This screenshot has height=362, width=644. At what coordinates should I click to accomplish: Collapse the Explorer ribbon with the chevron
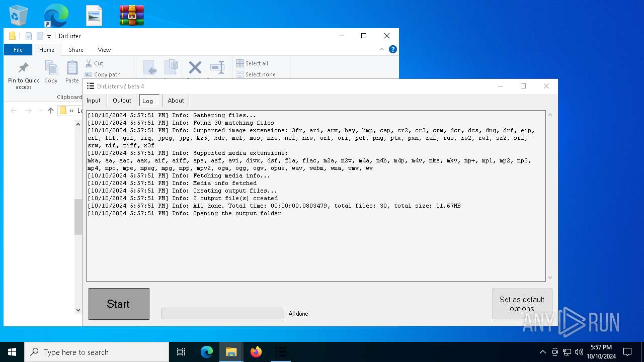382,49
